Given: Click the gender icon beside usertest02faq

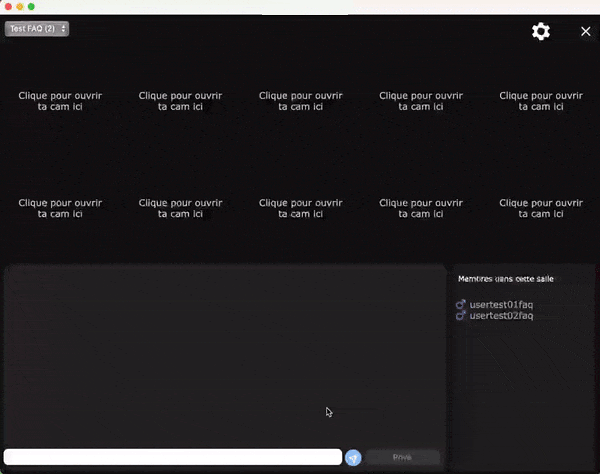Looking at the screenshot, I should coord(460,315).
